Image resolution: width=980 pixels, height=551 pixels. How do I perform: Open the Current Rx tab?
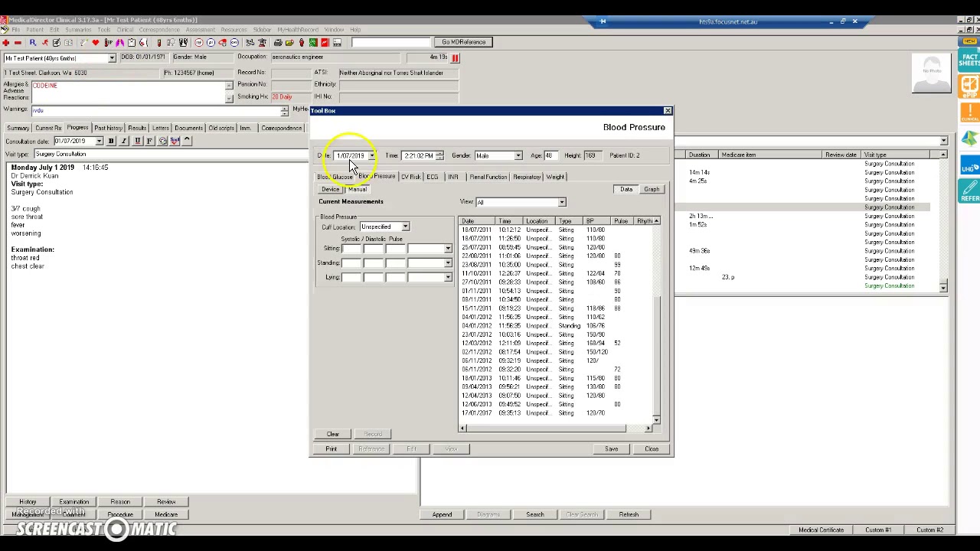pyautogui.click(x=48, y=128)
